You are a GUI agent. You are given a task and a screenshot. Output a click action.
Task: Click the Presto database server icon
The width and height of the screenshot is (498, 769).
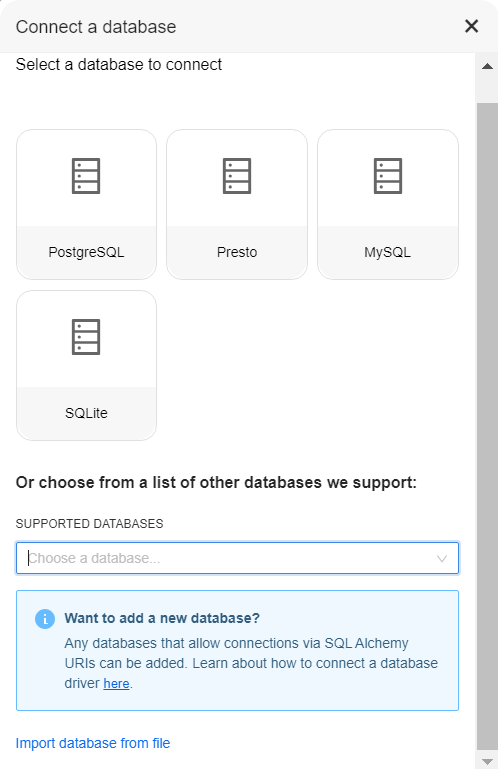pyautogui.click(x=237, y=176)
